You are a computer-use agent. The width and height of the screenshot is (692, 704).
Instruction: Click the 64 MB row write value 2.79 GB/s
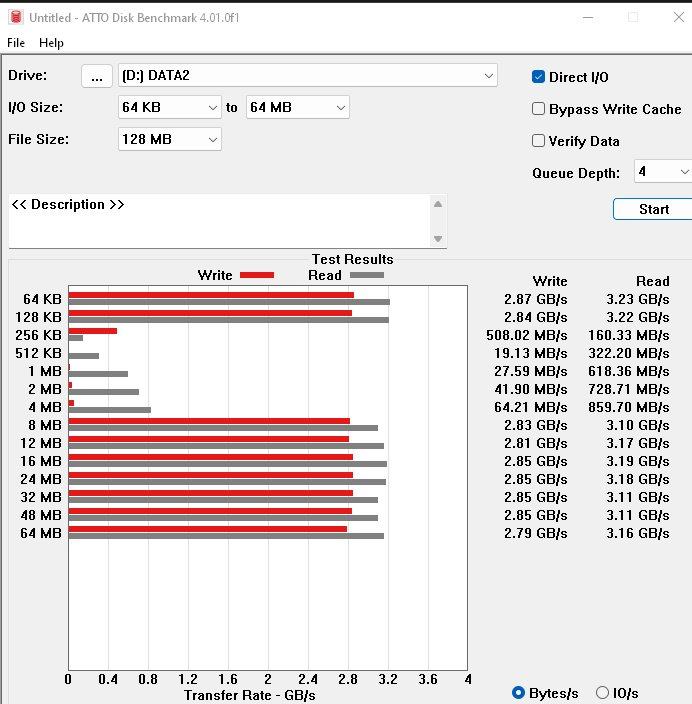[535, 533]
